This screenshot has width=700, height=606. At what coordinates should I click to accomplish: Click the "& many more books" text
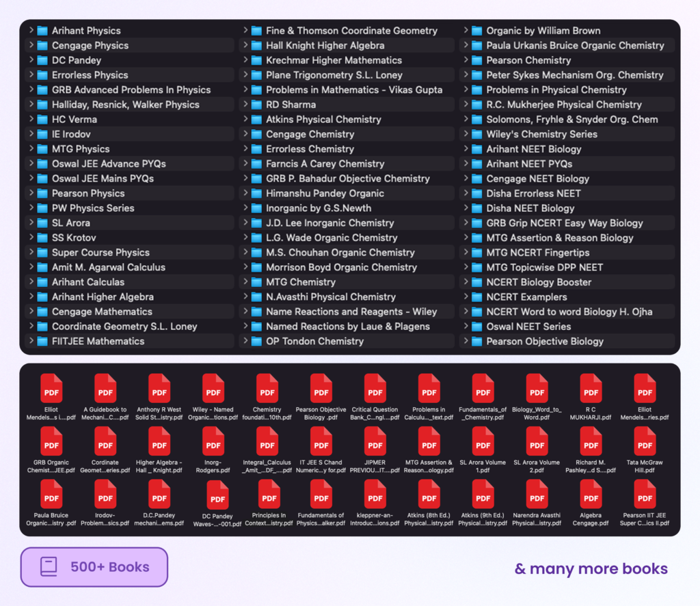coord(591,568)
